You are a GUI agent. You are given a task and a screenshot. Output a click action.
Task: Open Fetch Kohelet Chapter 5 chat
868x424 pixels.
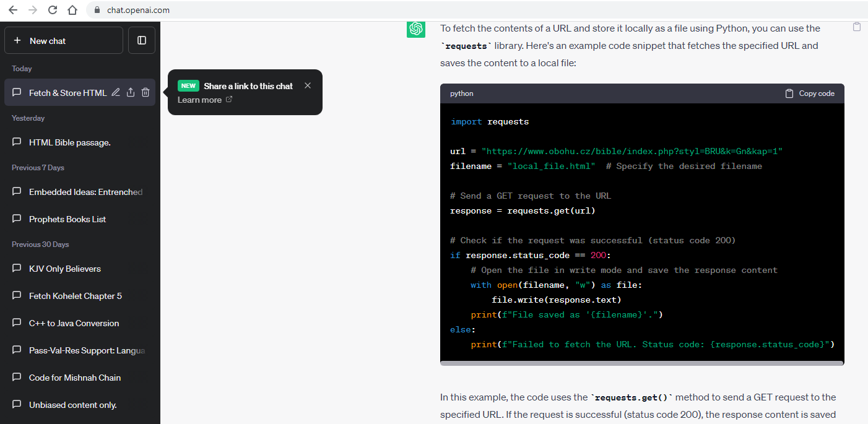(80, 296)
